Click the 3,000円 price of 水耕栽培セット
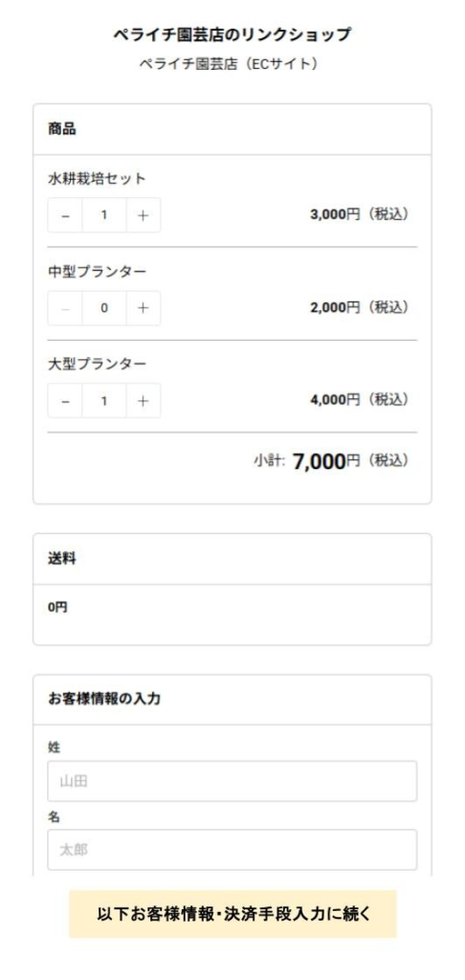Screen dimensions: 465x980 click(x=335, y=214)
